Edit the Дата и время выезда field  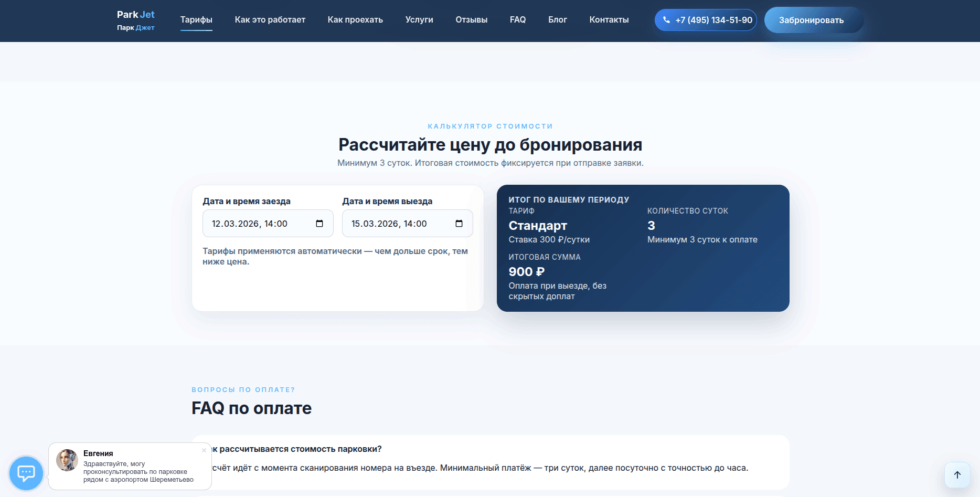tap(397, 224)
